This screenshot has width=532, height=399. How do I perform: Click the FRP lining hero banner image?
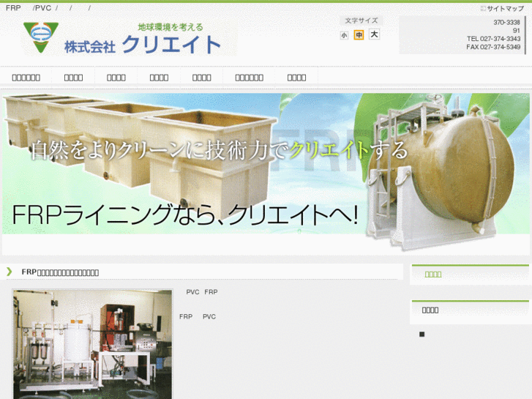click(266, 174)
